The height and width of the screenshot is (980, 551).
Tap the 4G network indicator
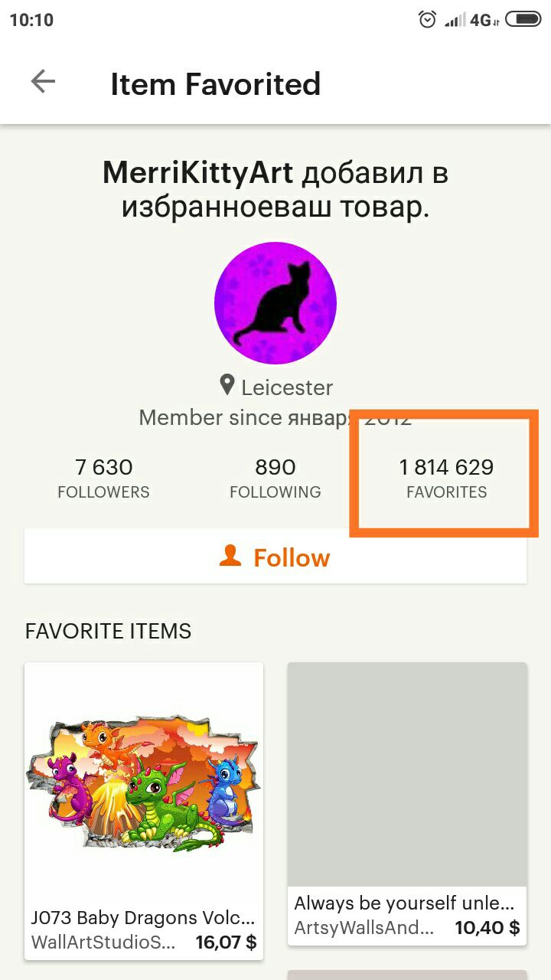484,20
